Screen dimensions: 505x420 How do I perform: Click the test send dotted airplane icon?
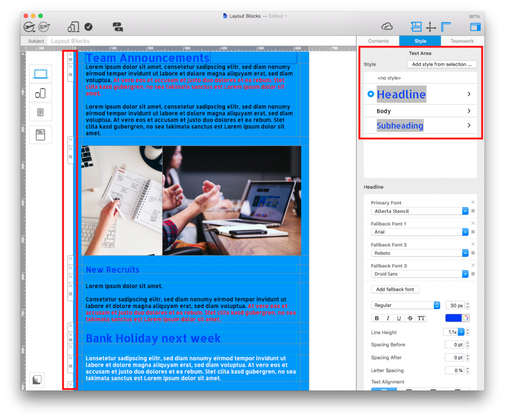44,27
